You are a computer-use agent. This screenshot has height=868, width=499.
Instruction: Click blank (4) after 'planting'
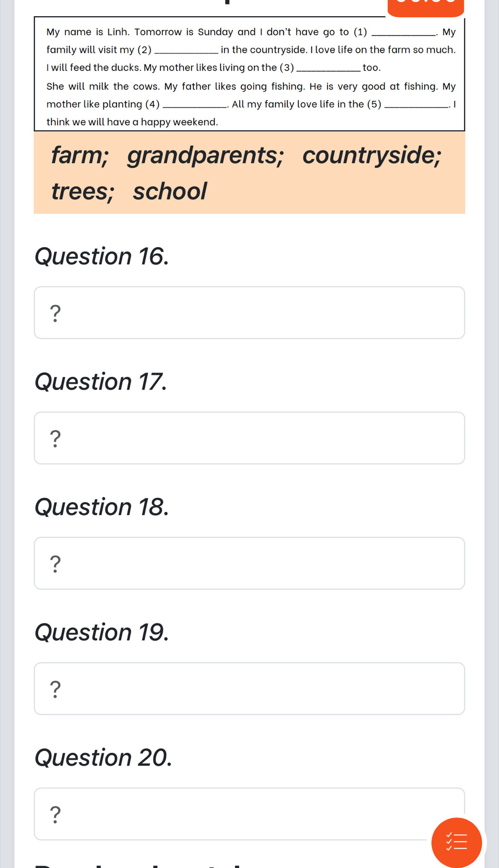195,105
